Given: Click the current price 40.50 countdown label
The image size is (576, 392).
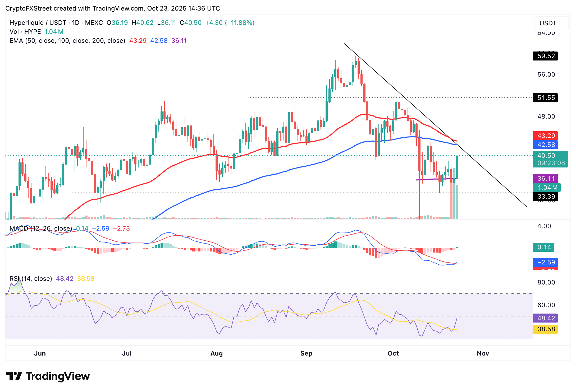Looking at the screenshot, I should pyautogui.click(x=550, y=159).
